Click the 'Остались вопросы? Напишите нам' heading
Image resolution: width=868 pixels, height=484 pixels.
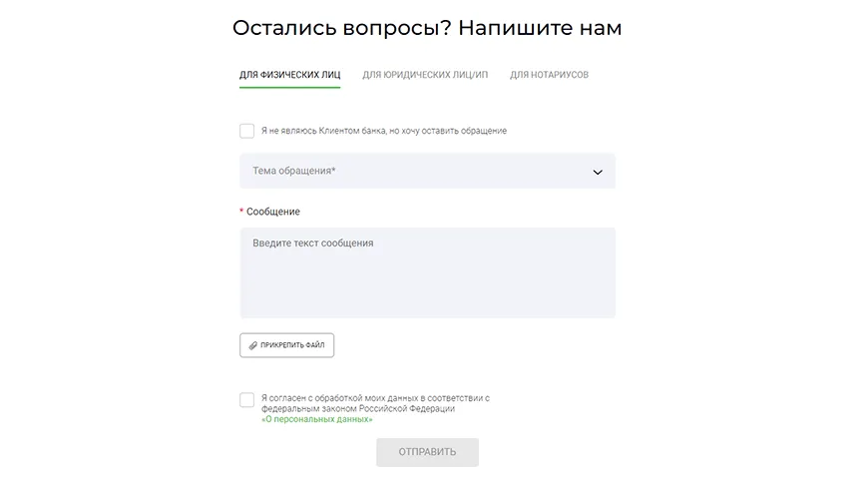click(x=427, y=28)
